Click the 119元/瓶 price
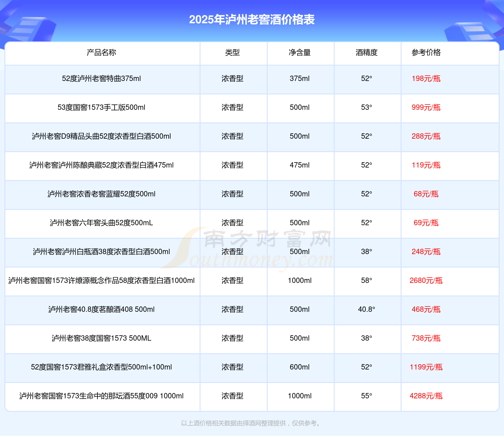 click(x=426, y=165)
